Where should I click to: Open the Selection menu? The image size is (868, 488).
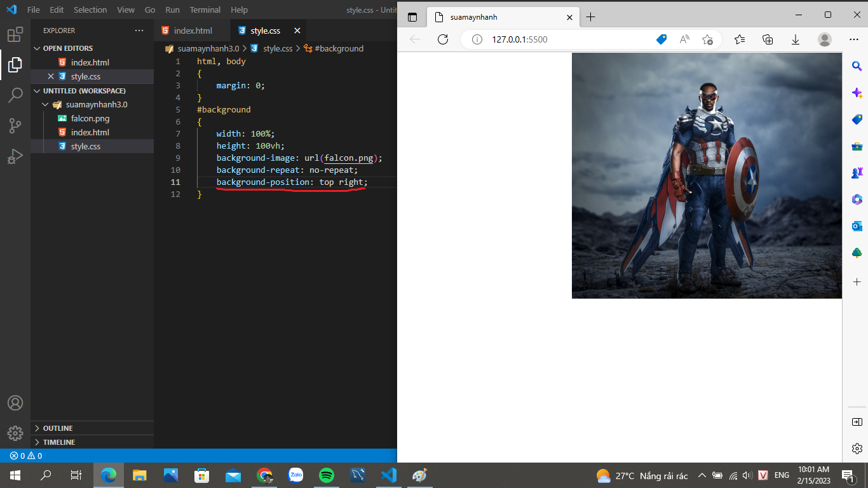[90, 10]
